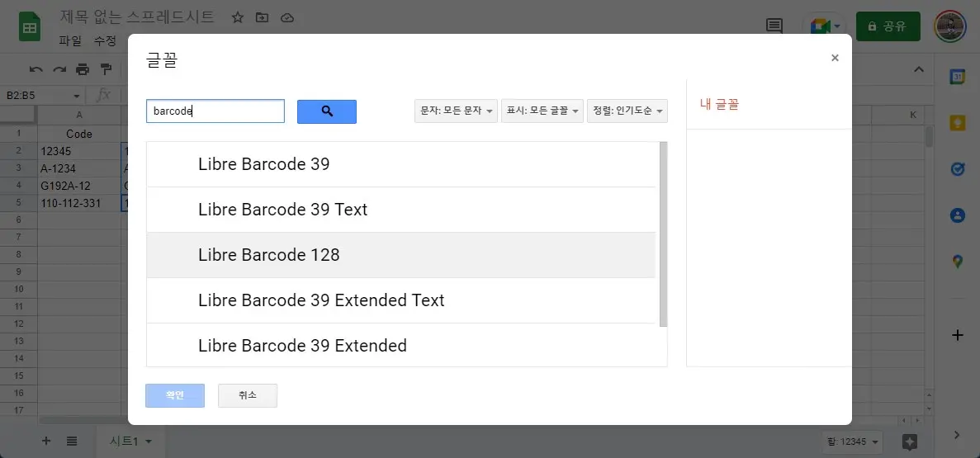Select cell containing 110-112-331

(x=79, y=203)
